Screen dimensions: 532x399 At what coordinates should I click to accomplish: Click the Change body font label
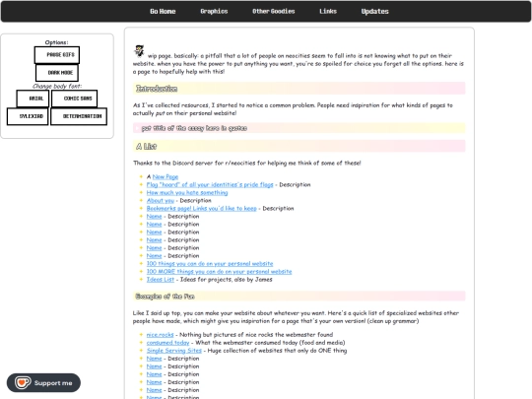point(57,86)
